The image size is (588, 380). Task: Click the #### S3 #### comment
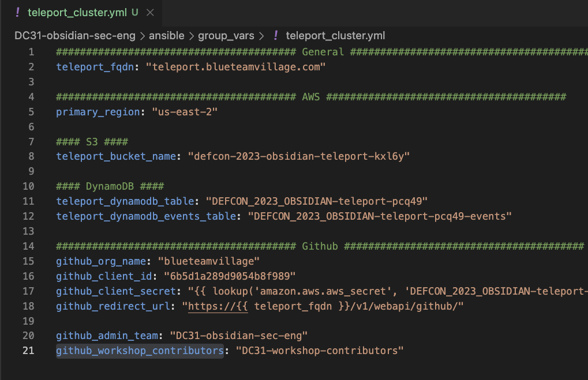pos(92,142)
